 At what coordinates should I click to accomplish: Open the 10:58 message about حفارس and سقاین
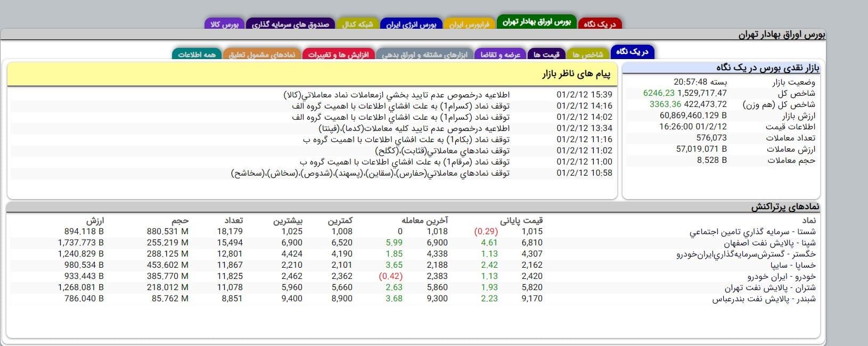[x=370, y=173]
